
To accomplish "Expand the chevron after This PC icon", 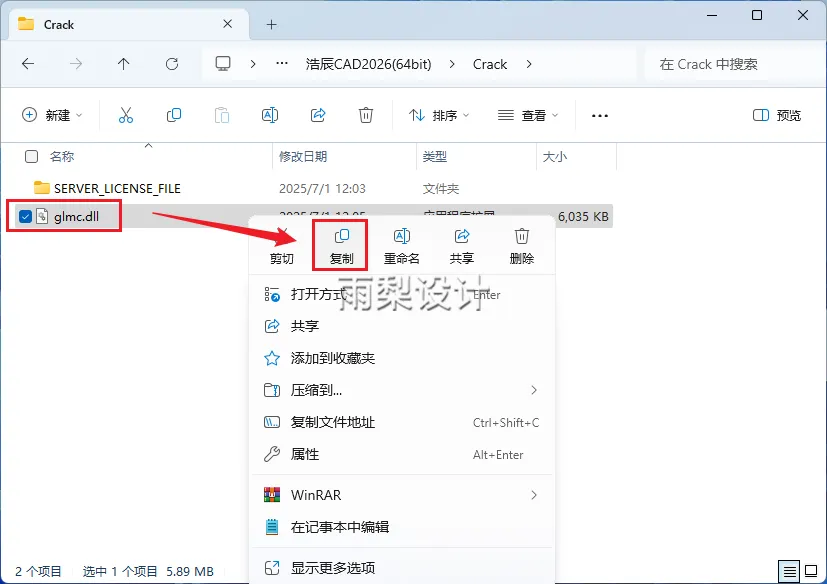I will click(253, 64).
